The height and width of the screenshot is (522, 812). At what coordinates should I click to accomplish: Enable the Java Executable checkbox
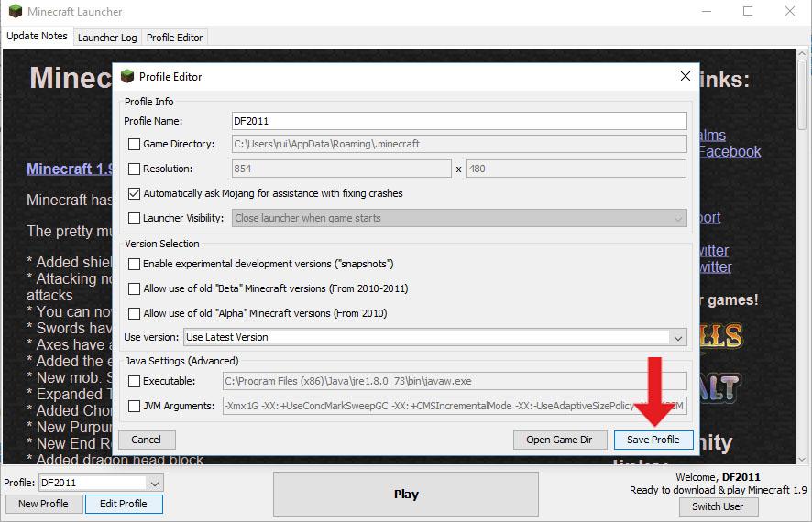click(x=135, y=381)
